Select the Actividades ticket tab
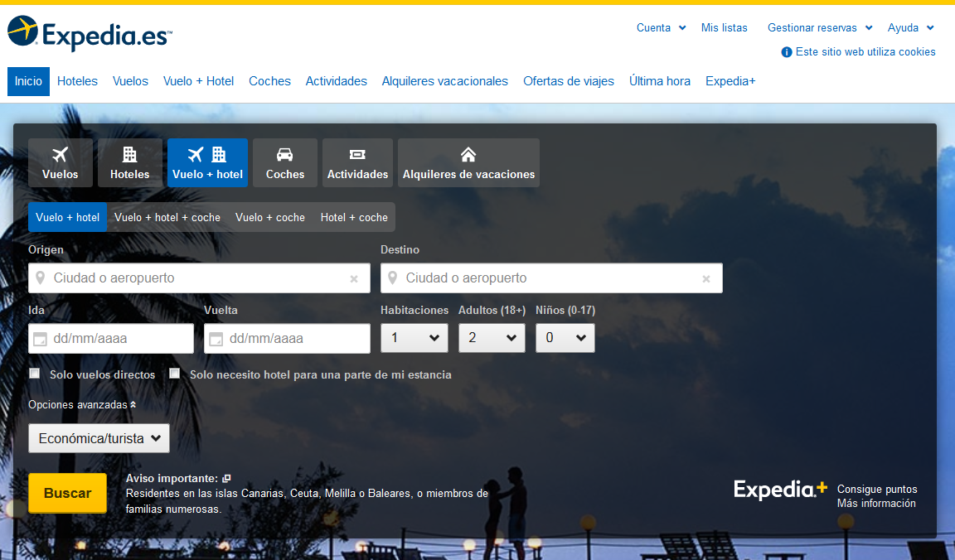The width and height of the screenshot is (955, 560). (x=357, y=162)
